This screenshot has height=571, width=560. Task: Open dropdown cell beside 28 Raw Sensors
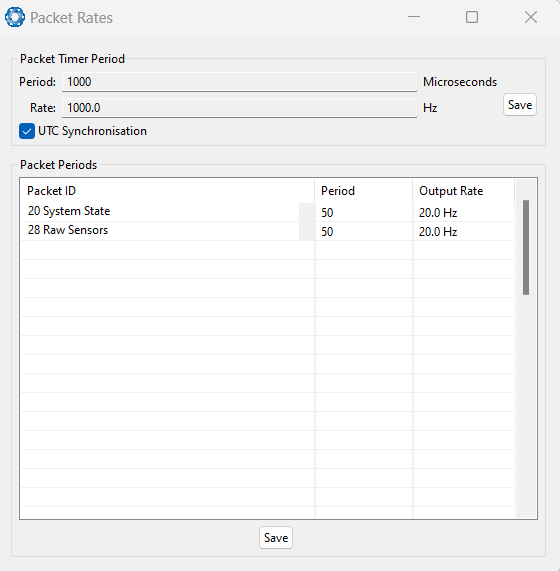(x=307, y=231)
